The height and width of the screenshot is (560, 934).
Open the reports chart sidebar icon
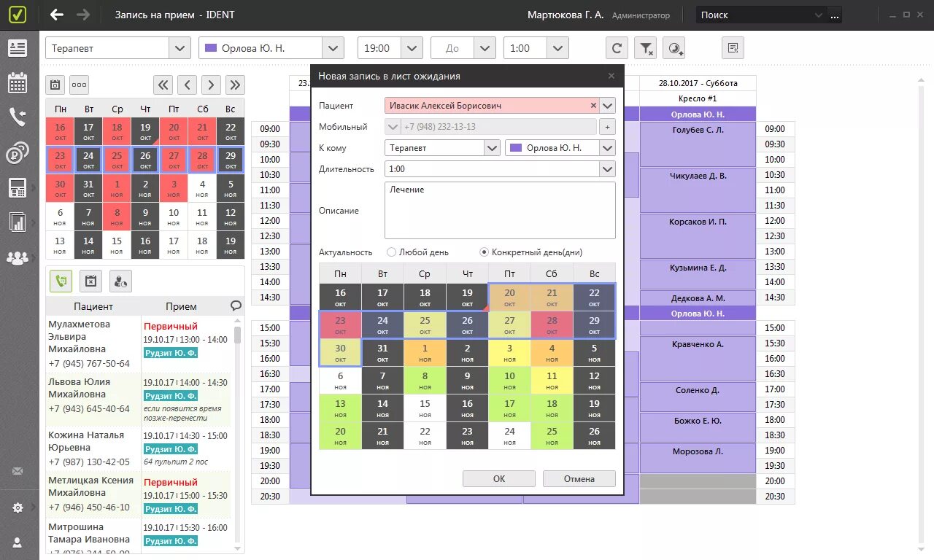[18, 222]
